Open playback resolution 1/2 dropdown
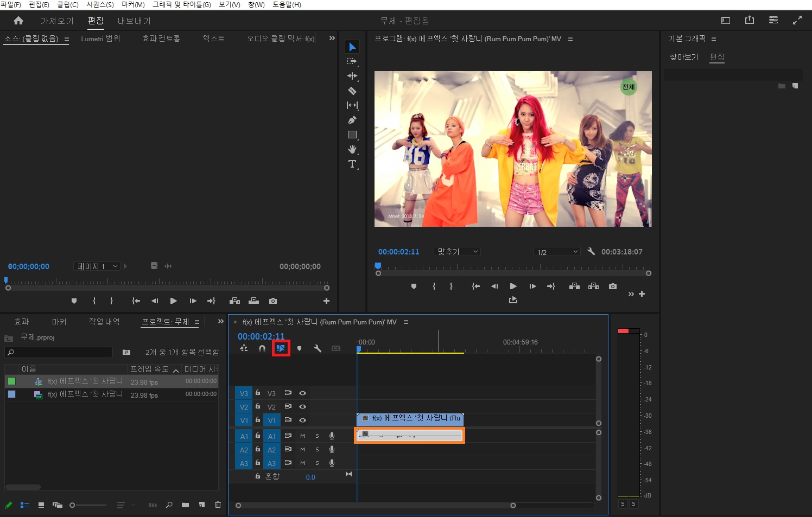This screenshot has height=517, width=812. pyautogui.click(x=557, y=252)
